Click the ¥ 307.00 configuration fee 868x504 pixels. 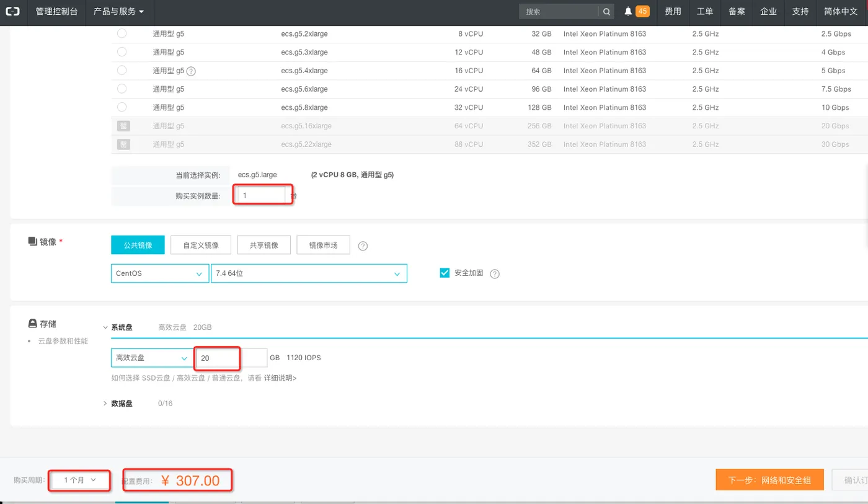coord(190,480)
